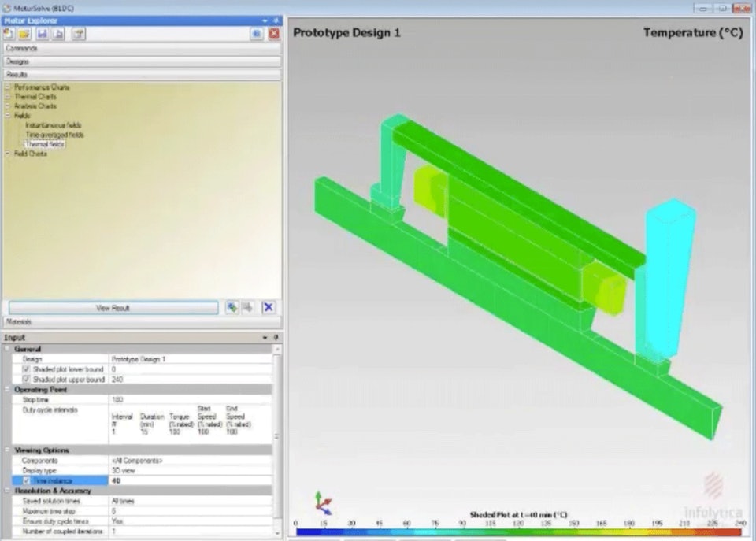Click the Display type value 3D view
The width and height of the screenshot is (756, 541).
(x=191, y=471)
